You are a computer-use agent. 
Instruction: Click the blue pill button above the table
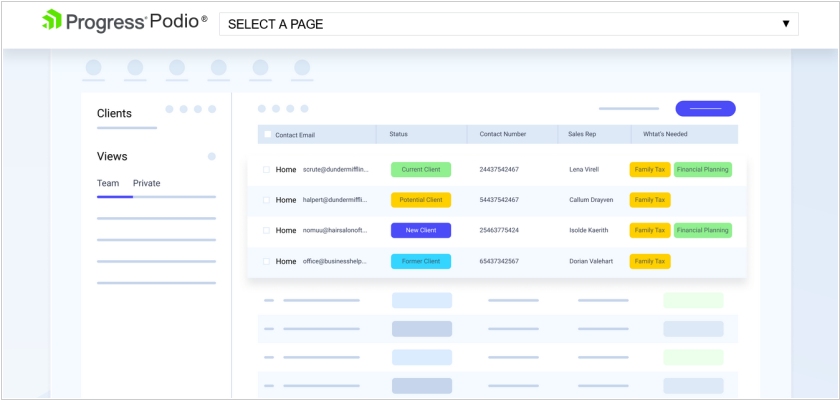click(x=705, y=108)
